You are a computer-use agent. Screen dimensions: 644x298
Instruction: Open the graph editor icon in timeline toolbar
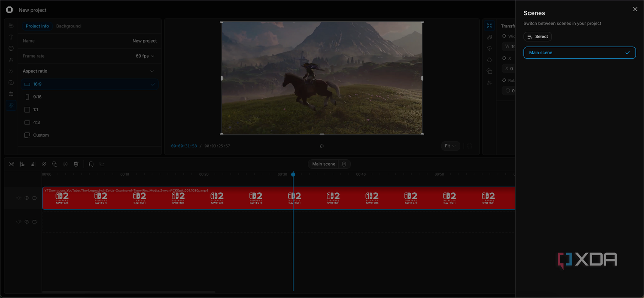click(x=102, y=164)
